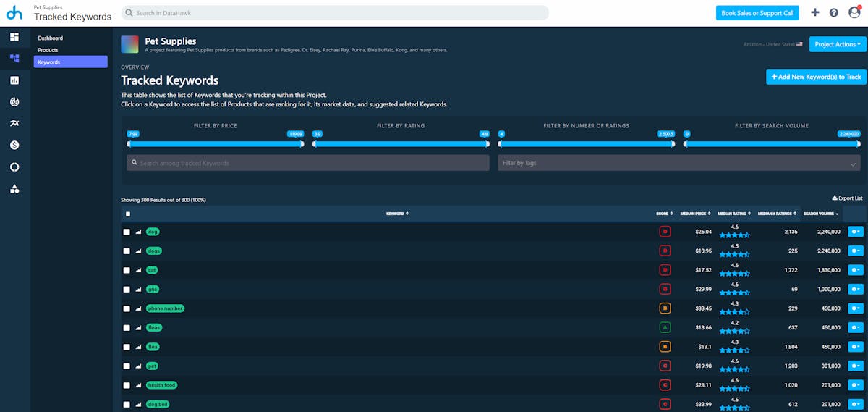Open gear actions dropdown for 'fleas' row
Image resolution: width=868 pixels, height=412 pixels.
click(x=855, y=327)
